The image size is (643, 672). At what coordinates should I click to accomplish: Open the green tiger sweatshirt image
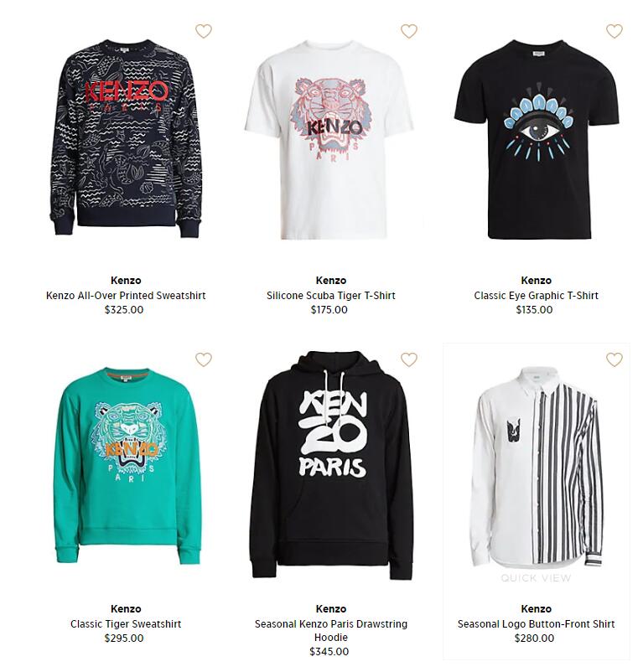coord(127,466)
